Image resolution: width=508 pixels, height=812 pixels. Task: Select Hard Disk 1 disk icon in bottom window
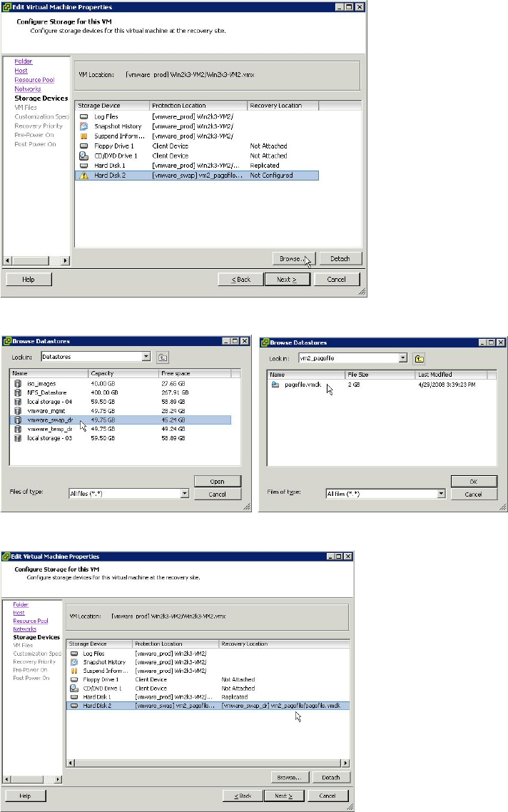[x=74, y=697]
